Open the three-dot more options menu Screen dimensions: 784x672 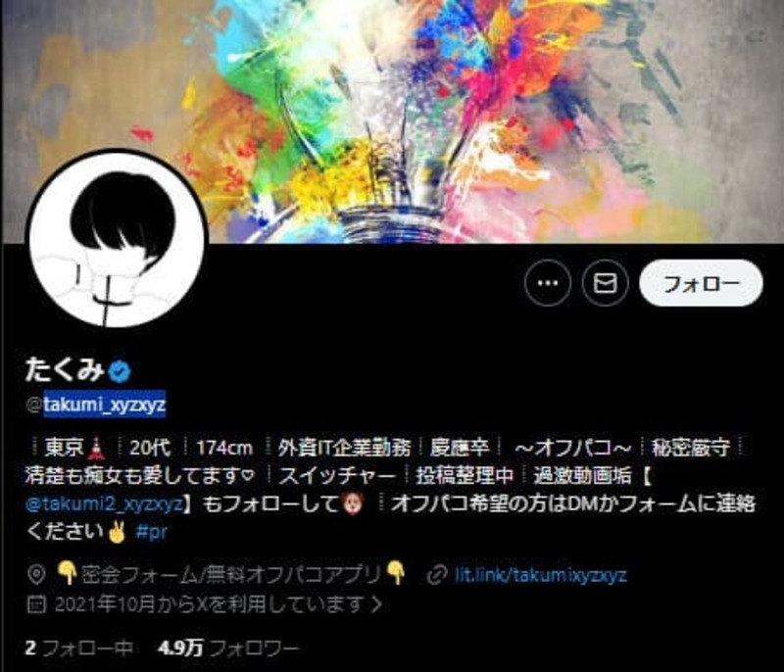tap(548, 283)
